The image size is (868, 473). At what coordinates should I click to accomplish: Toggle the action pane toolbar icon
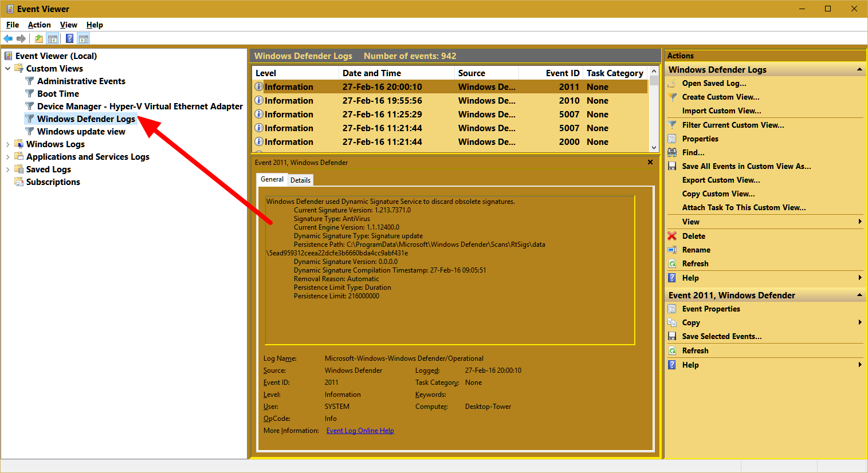(x=84, y=38)
